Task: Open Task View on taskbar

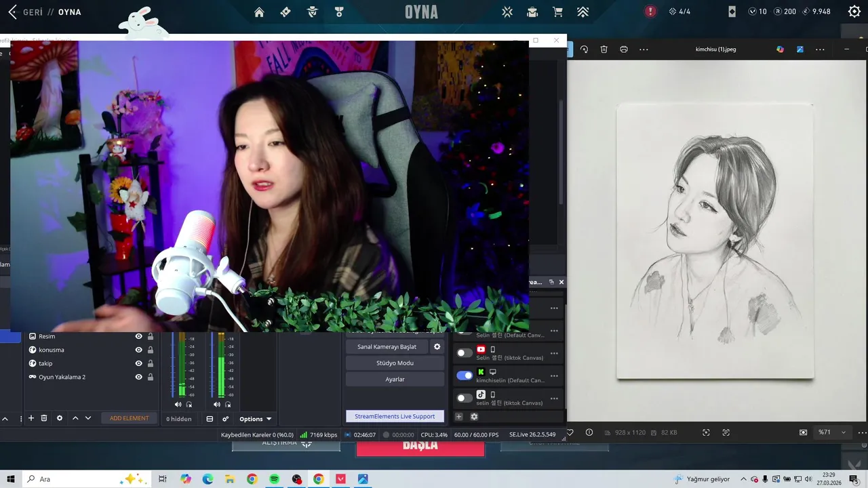Action: [x=163, y=479]
